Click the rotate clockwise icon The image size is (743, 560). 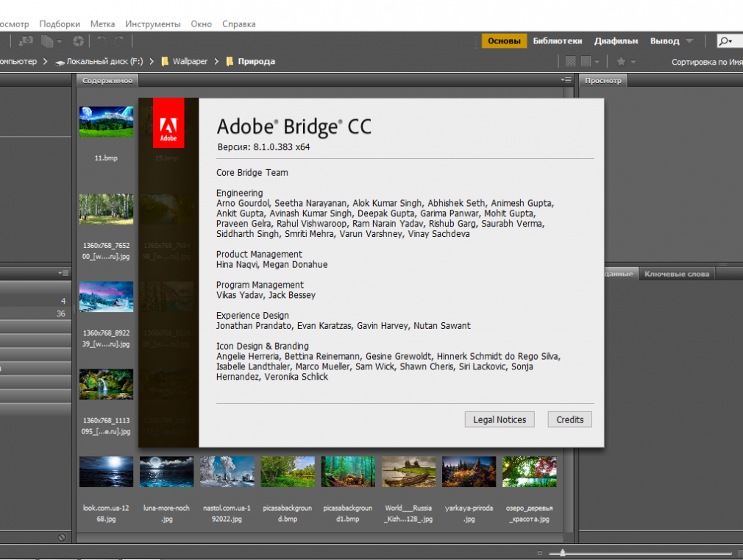tap(119, 41)
